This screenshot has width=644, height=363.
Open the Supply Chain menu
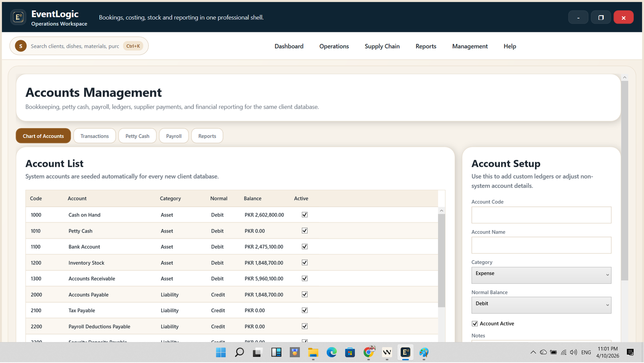tap(382, 46)
